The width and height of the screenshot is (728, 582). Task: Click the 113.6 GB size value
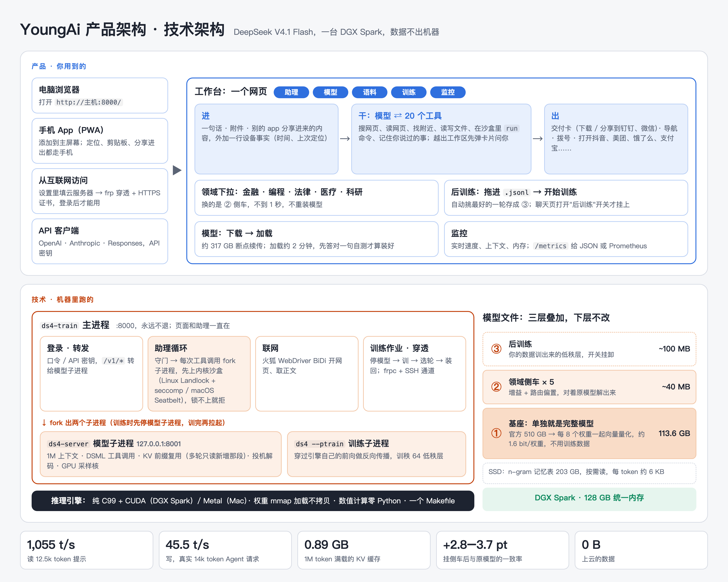(x=674, y=433)
